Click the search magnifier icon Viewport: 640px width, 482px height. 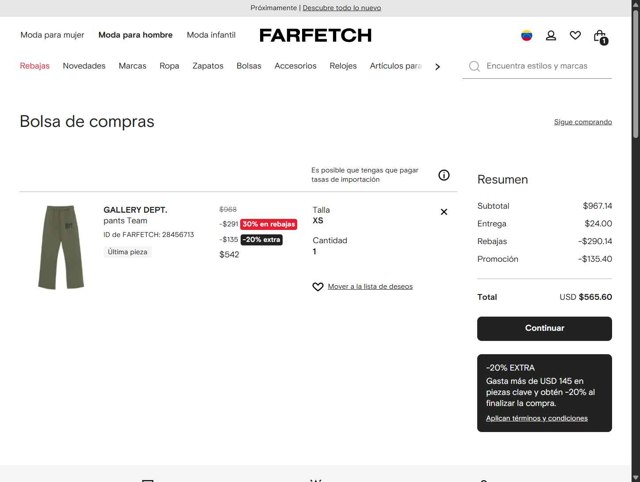474,66
